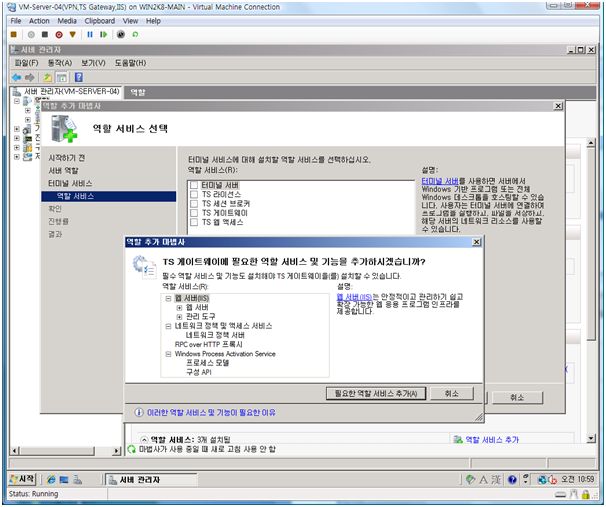Click the greyed Start VM icon

31,34
